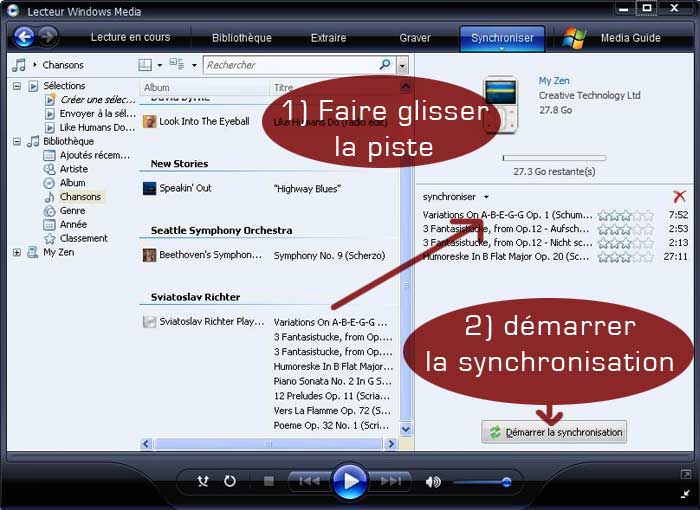Toggle the repeat playback button
This screenshot has width=700, height=510.
pos(230,481)
